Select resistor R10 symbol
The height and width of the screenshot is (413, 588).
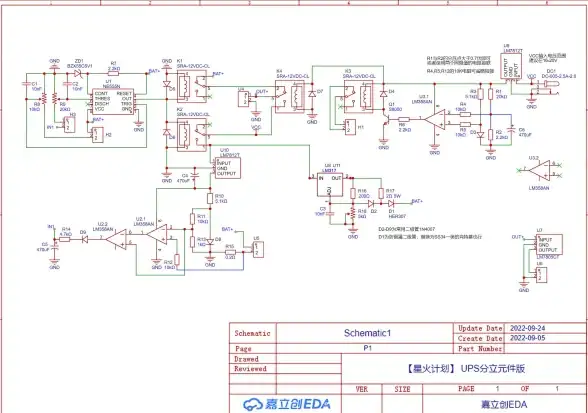(x=210, y=198)
